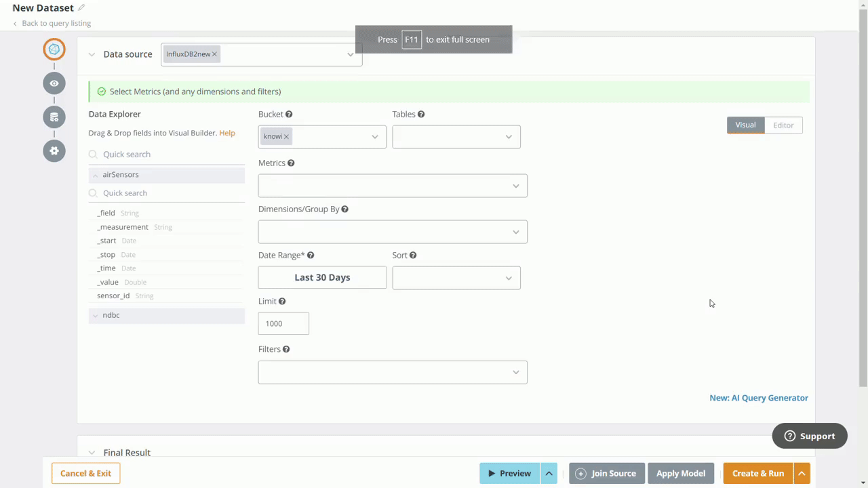Viewport: 868px width, 488px height.
Task: Open the AI Query Generator link
Action: [758, 398]
